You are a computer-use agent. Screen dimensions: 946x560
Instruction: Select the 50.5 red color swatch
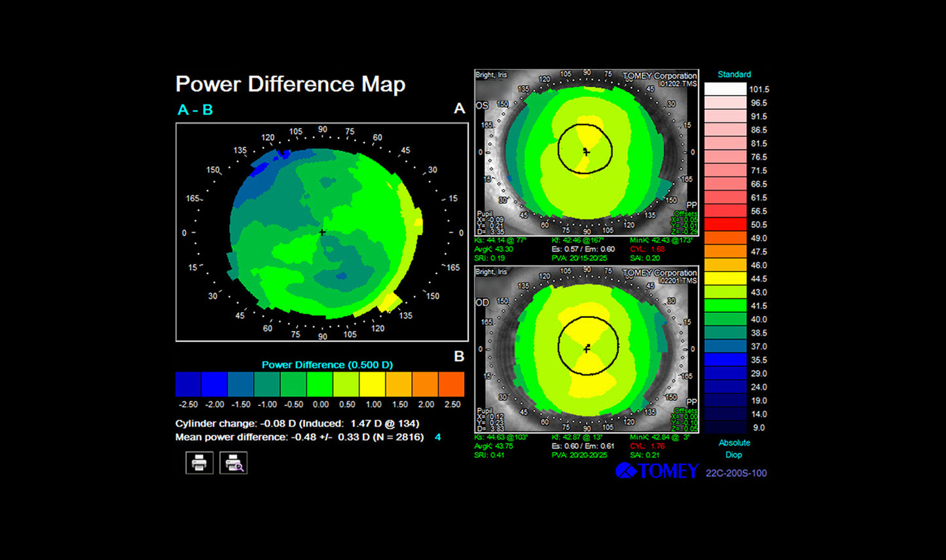[x=725, y=224]
